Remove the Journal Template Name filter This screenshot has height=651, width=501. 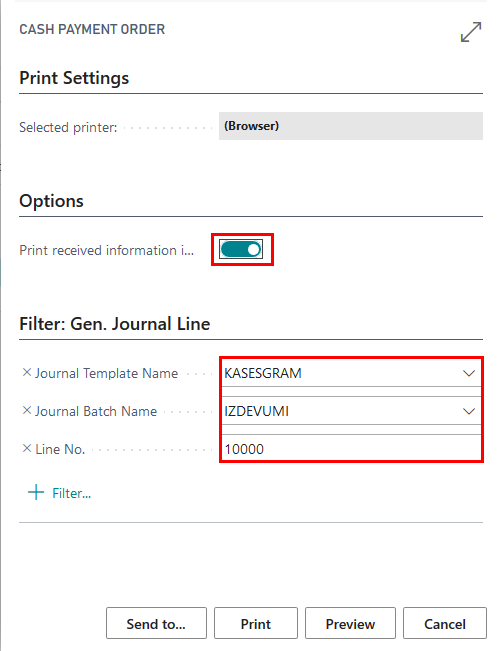[27, 372]
